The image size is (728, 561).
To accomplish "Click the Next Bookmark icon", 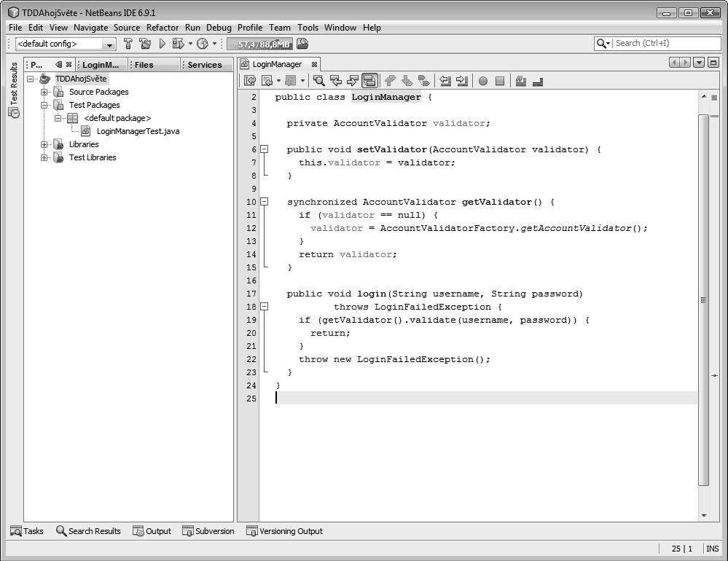I will [407, 81].
